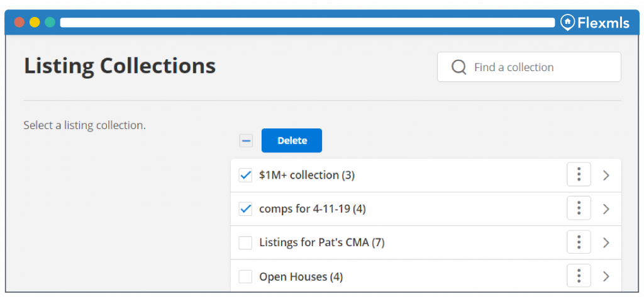This screenshot has height=299, width=644.
Task: Click the Find a collection search field
Action: click(x=529, y=67)
